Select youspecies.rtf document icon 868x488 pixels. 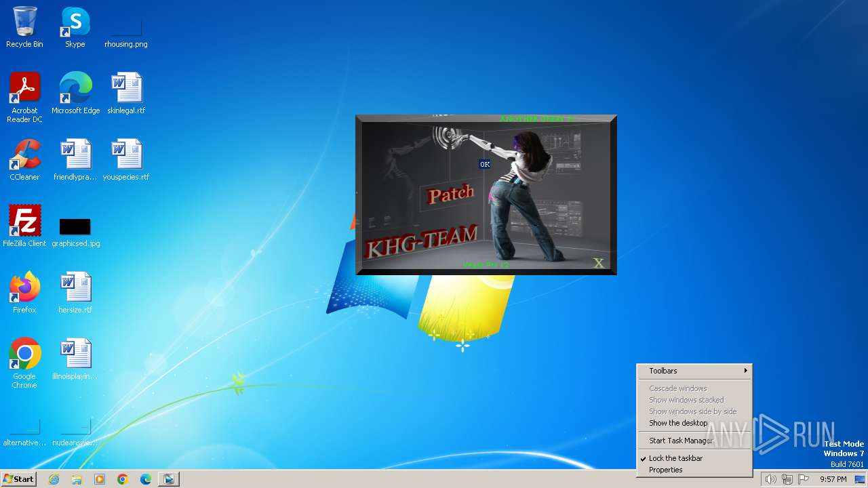pos(126,160)
